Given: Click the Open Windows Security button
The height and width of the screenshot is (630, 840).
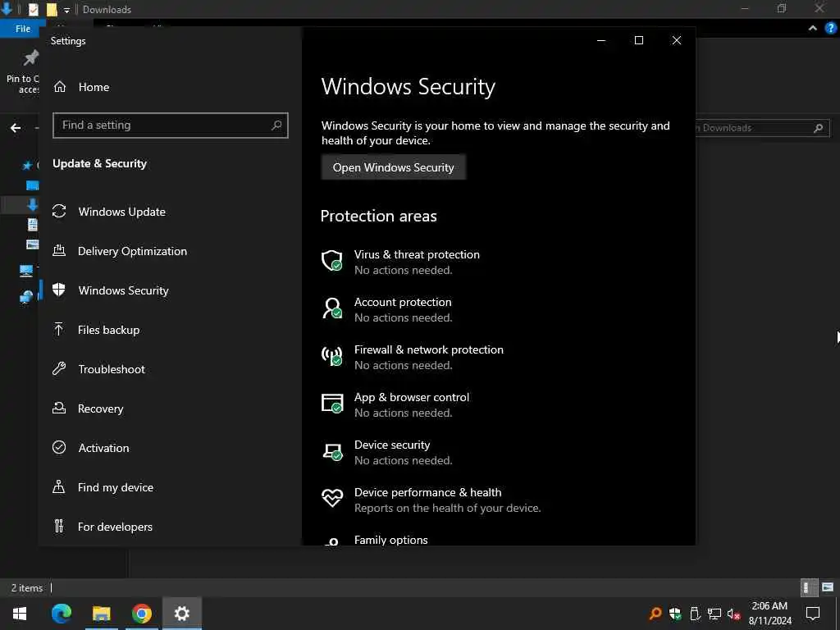Looking at the screenshot, I should coord(393,167).
